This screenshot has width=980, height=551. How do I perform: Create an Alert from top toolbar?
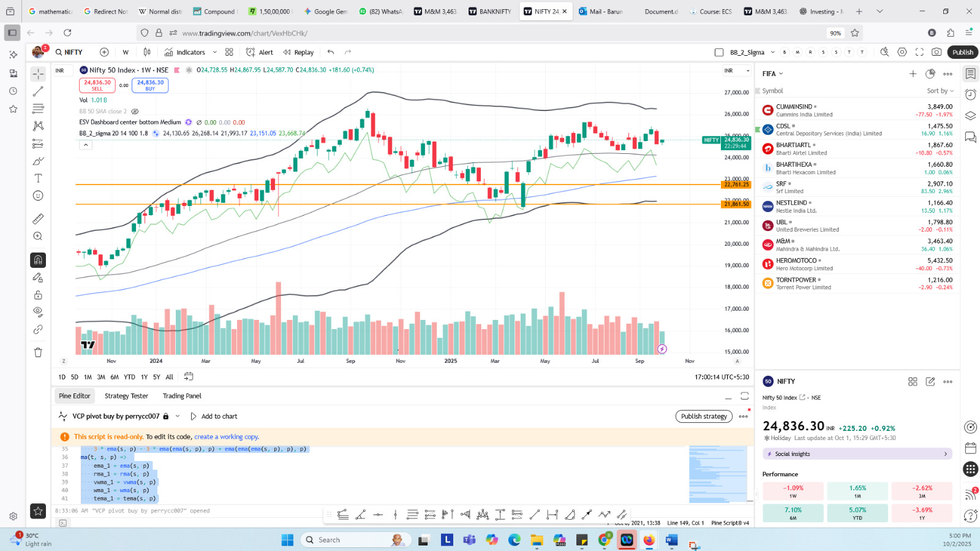pyautogui.click(x=260, y=52)
